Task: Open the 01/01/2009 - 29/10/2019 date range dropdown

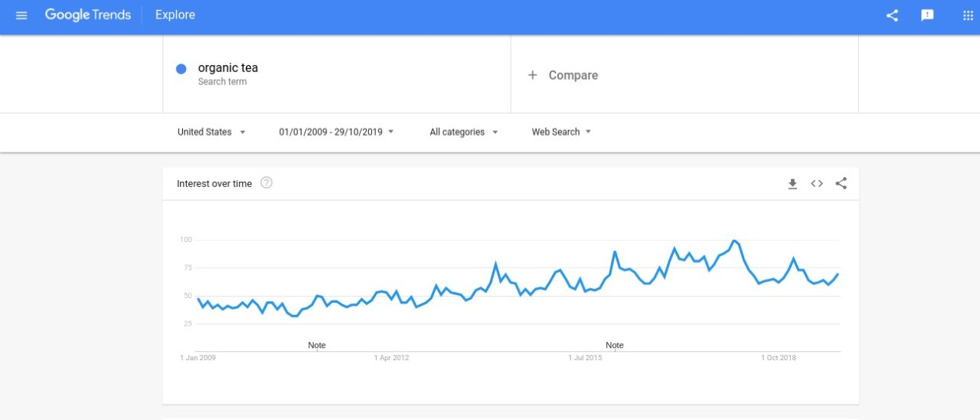Action: click(x=337, y=132)
